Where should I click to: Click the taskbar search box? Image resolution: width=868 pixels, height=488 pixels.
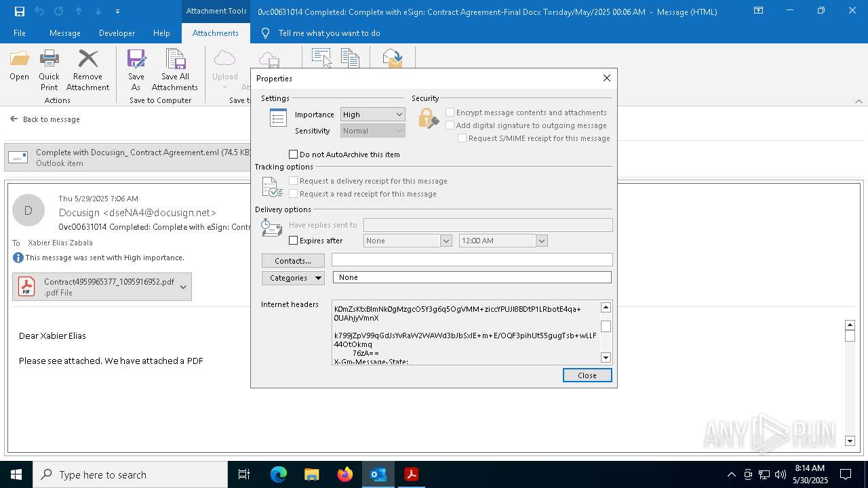[130, 474]
